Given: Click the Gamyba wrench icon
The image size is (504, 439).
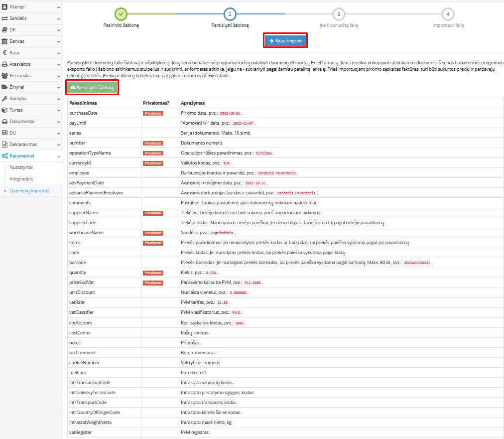Looking at the screenshot, I should (x=4, y=99).
